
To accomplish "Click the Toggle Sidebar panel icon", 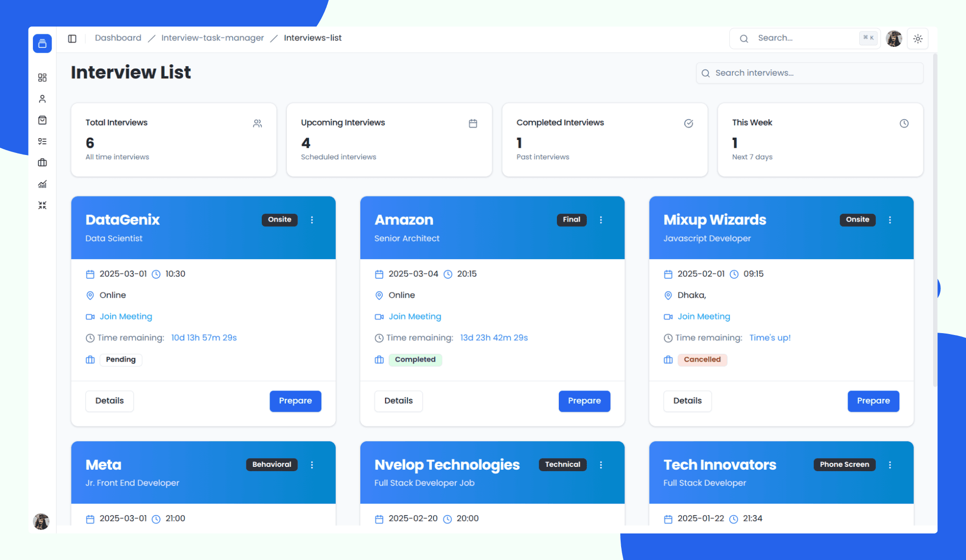I will [x=72, y=38].
